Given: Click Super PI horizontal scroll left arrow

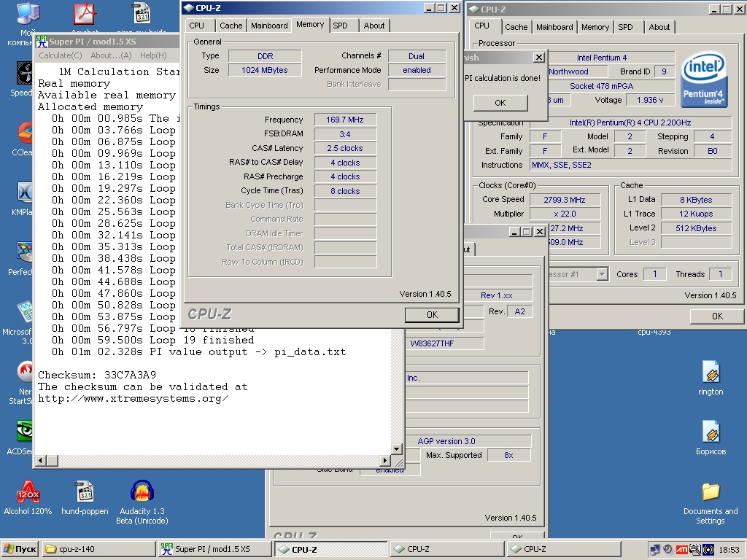Looking at the screenshot, I should tap(41, 461).
